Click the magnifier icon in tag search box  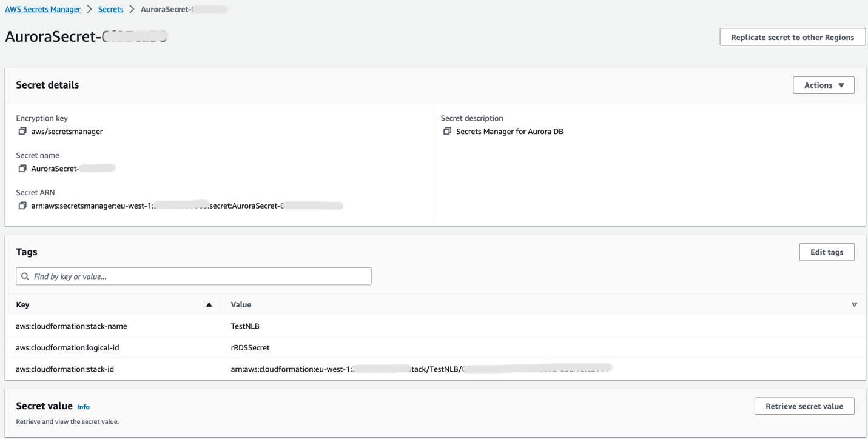tap(25, 276)
